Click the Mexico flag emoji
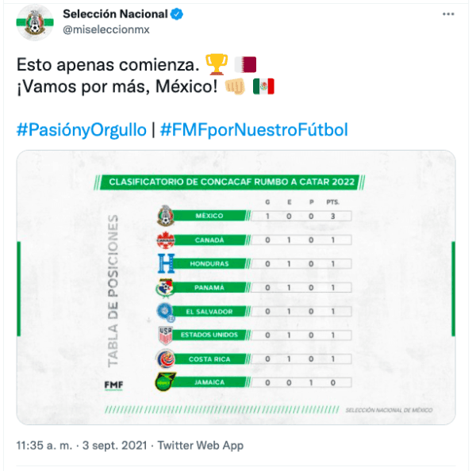476x471 pixels. (263, 86)
